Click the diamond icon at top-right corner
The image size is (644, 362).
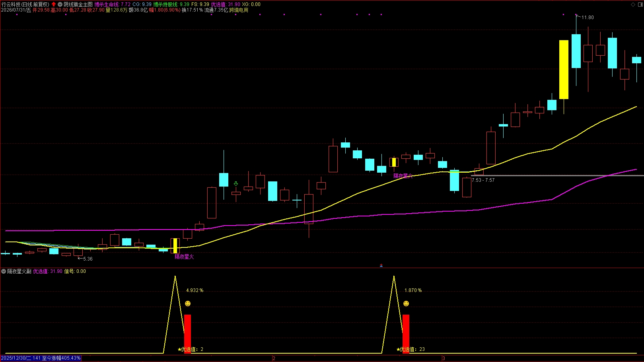coord(633,4)
